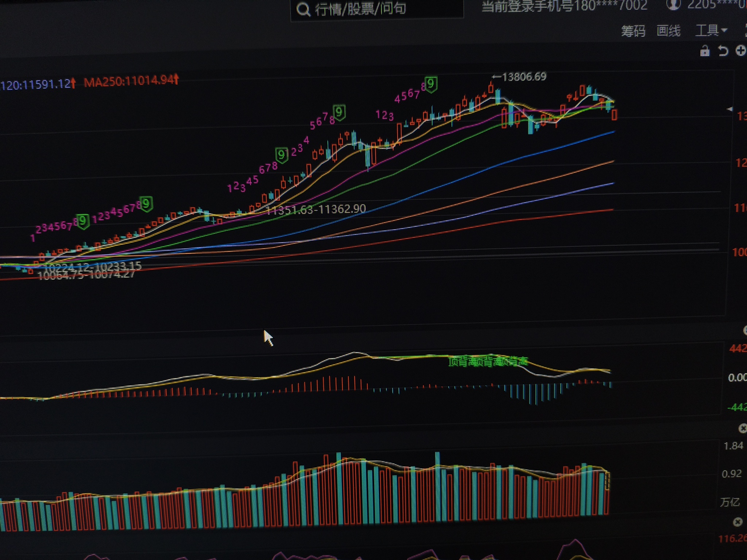Open the 筹码 chip distribution view
Screen dimensions: 747x560
[x=633, y=31]
